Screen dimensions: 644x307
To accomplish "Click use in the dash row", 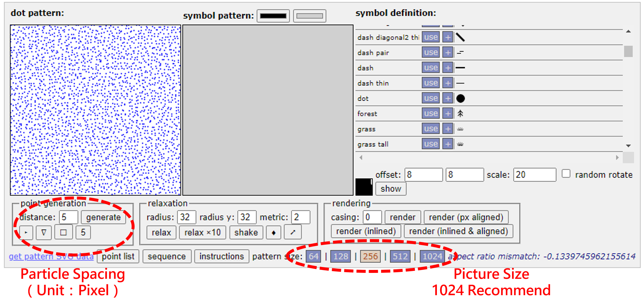I will coord(431,68).
